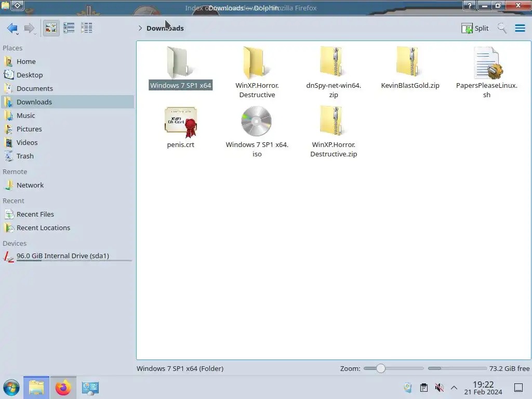This screenshot has height=399, width=532.
Task: Select the Windows 7 SP1 x64 folder icon
Action: (180, 62)
